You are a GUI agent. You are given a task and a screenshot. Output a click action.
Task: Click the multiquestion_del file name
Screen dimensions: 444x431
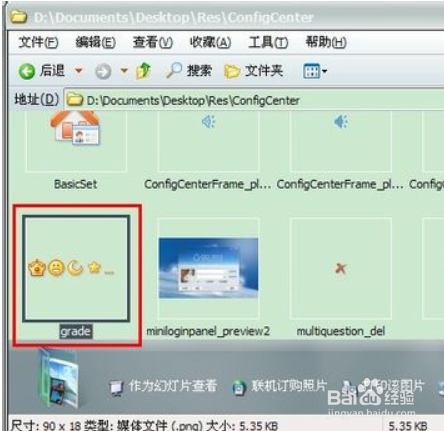pyautogui.click(x=341, y=331)
